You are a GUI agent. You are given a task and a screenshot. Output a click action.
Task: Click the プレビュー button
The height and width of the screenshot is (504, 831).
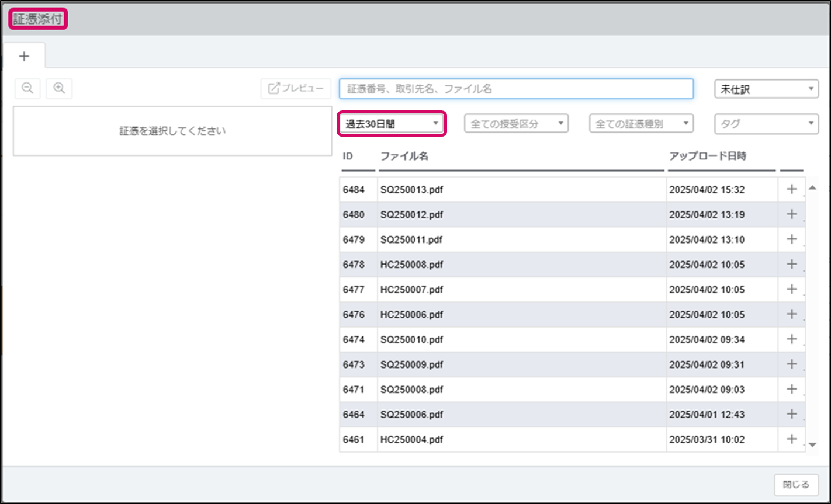pyautogui.click(x=296, y=89)
